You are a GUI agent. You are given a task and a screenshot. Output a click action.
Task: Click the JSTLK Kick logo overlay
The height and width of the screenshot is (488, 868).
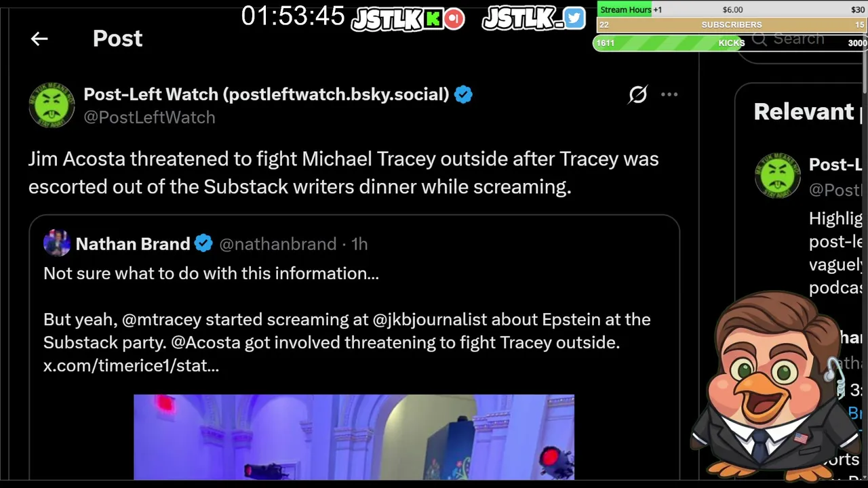tap(408, 19)
